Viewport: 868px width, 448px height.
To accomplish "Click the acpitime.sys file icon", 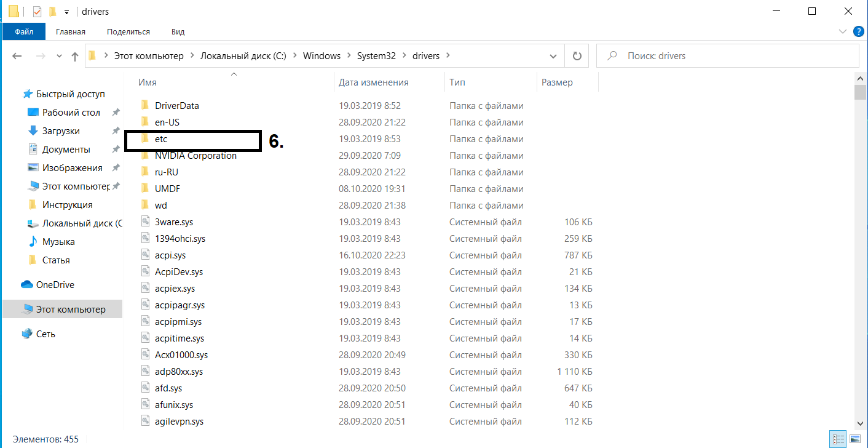I will click(145, 338).
